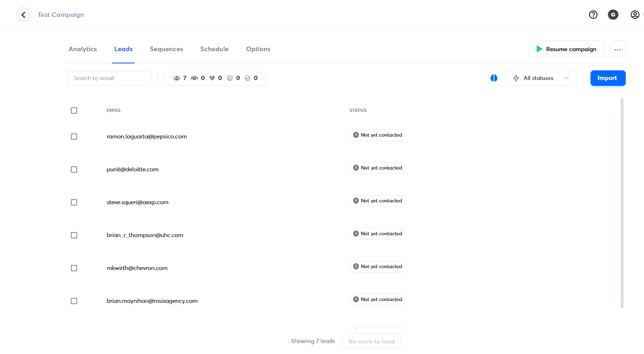Viewport: 644px width, 354px height.
Task: Click the Not yet contacted badge for punit@deloitte.com
Action: pyautogui.click(x=377, y=168)
